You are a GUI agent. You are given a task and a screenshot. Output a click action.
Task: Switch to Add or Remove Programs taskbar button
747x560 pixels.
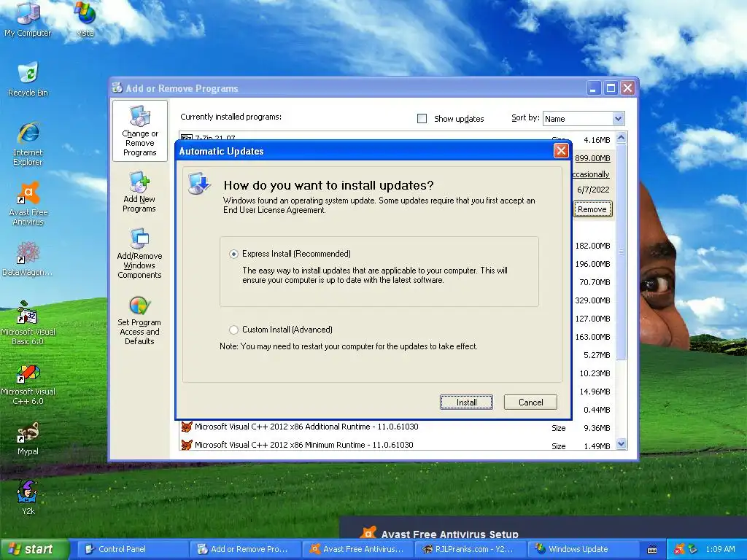tap(245, 549)
